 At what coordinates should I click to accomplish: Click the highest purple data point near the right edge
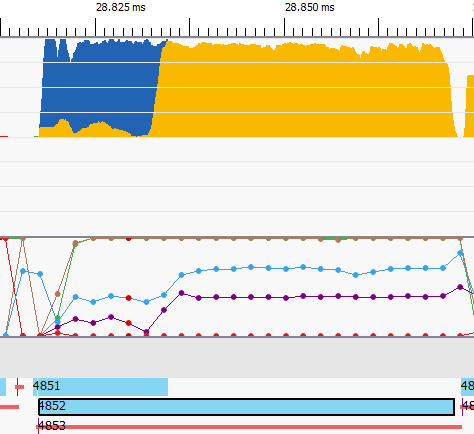pyautogui.click(x=460, y=287)
